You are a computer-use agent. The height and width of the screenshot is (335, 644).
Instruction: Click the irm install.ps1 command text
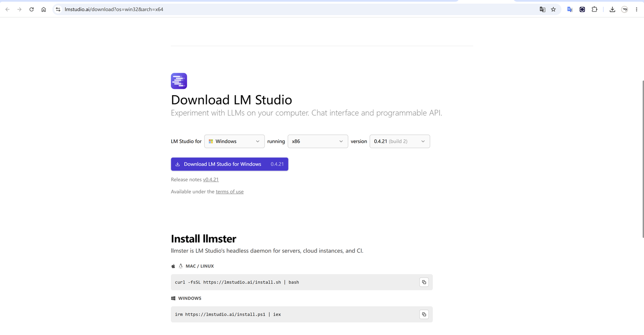[x=228, y=314]
